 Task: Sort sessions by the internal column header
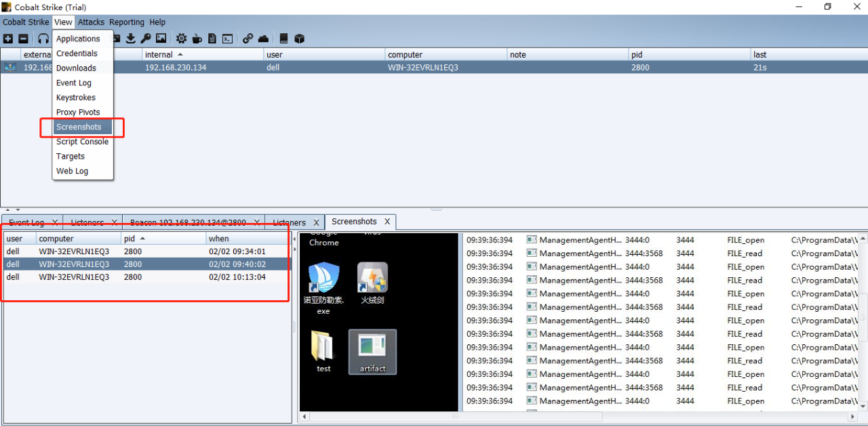203,54
